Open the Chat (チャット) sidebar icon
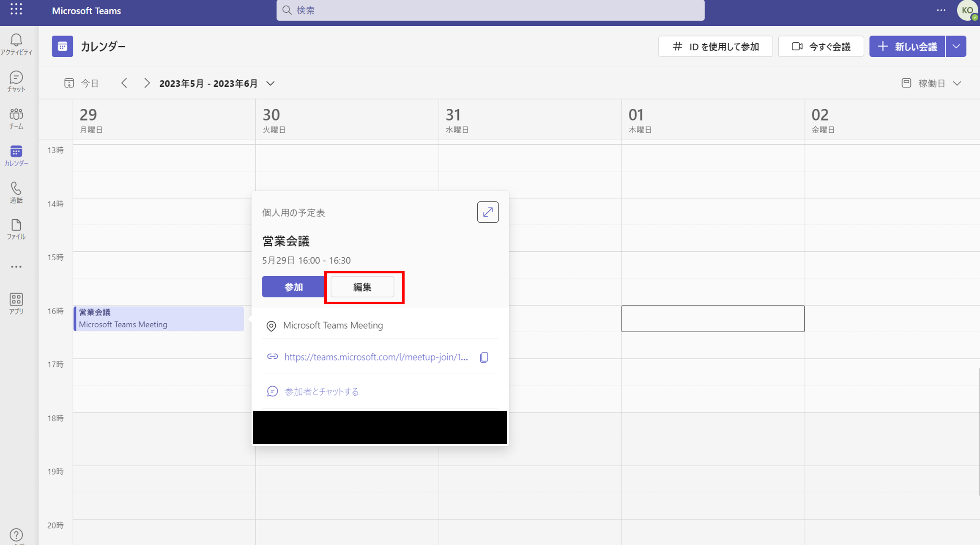This screenshot has width=980, height=545. [16, 81]
